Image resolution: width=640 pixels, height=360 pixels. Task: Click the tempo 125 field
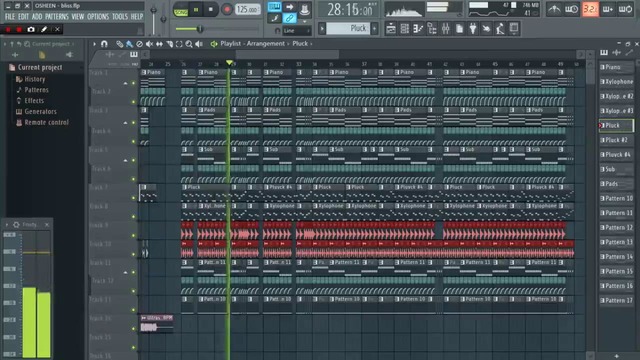(248, 9)
